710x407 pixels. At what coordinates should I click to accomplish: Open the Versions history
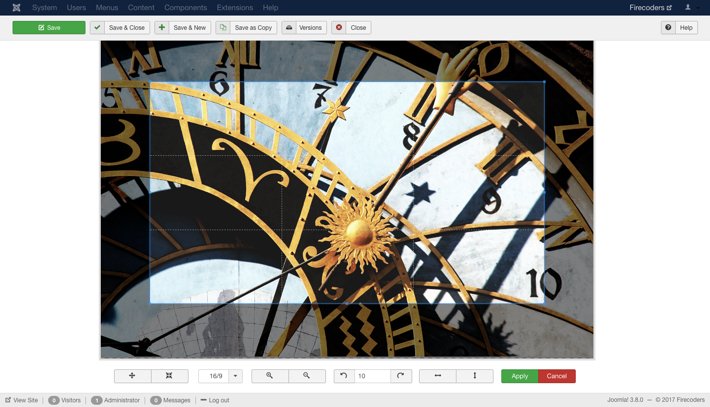coord(304,28)
